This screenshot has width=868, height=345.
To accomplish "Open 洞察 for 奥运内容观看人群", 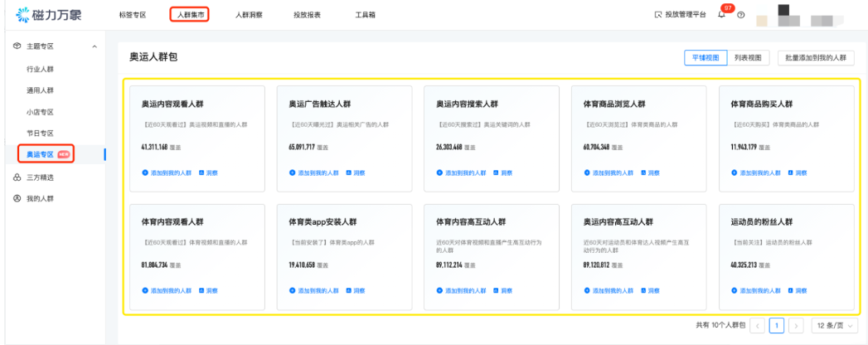I will 208,172.
